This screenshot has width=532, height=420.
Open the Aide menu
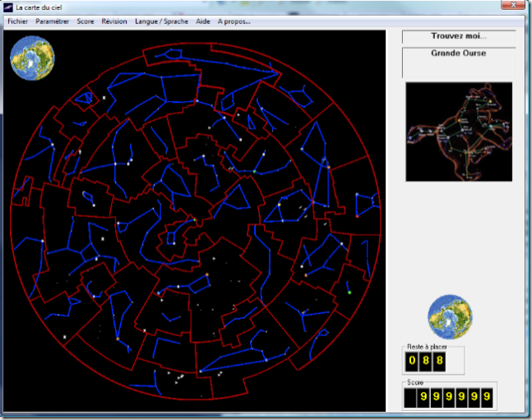tap(203, 21)
